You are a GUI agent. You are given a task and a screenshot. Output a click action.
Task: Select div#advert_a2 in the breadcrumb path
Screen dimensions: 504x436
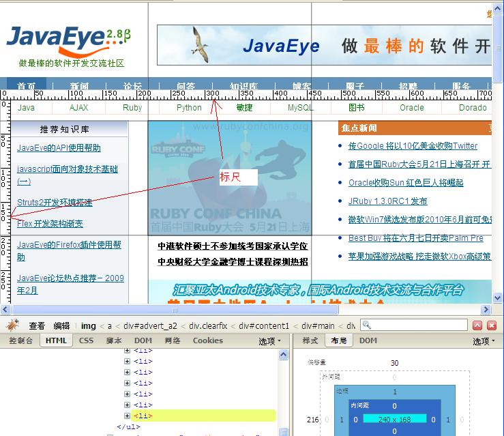click(150, 326)
